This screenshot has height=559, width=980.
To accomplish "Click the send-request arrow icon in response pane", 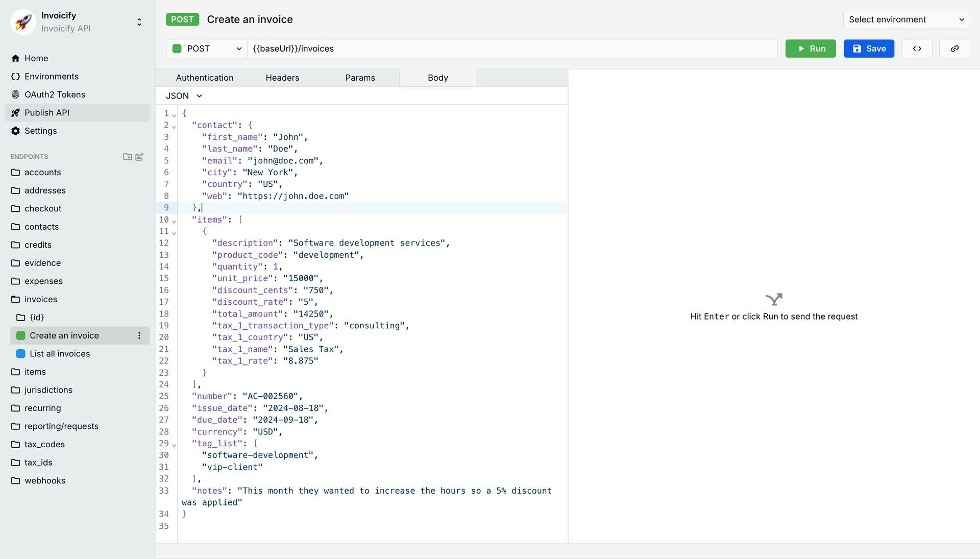I will (774, 299).
